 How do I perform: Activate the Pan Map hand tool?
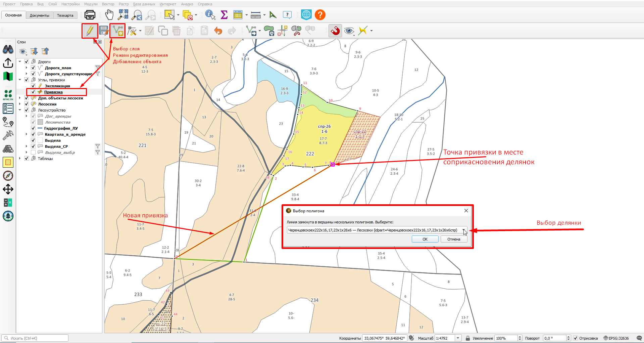(x=109, y=15)
